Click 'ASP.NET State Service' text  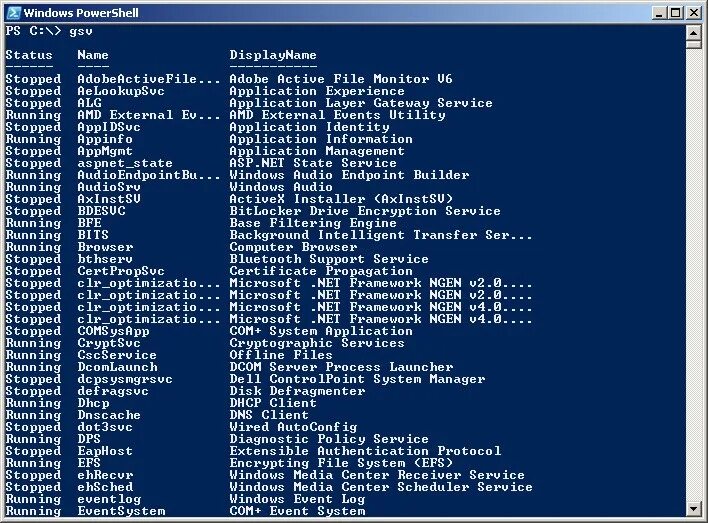click(x=313, y=163)
